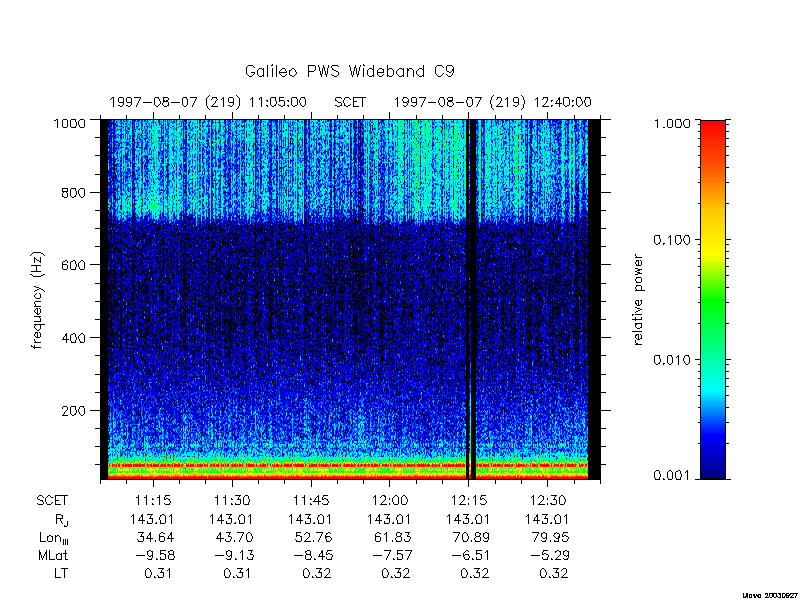This screenshot has height=600, width=800.
Task: Click the 'Uiowa' stamp in bottom corner
Action: click(771, 595)
